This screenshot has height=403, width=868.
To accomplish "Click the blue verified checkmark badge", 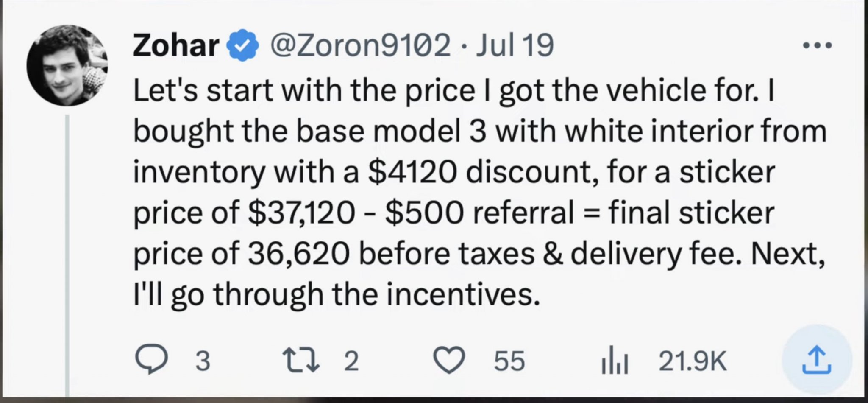I will pos(242,45).
